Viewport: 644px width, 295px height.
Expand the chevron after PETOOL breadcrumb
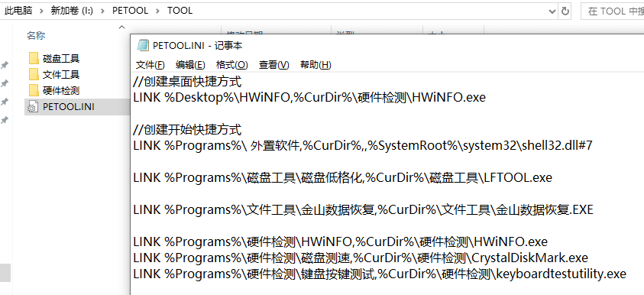[157, 11]
